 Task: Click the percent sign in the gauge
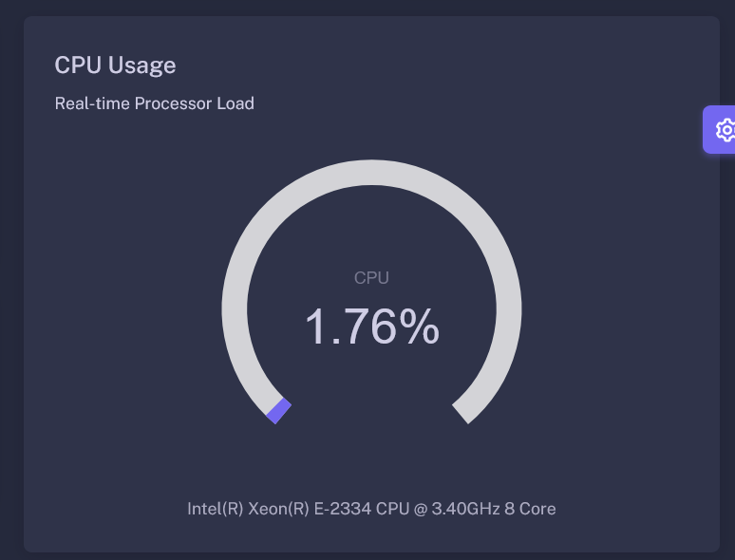(x=420, y=327)
